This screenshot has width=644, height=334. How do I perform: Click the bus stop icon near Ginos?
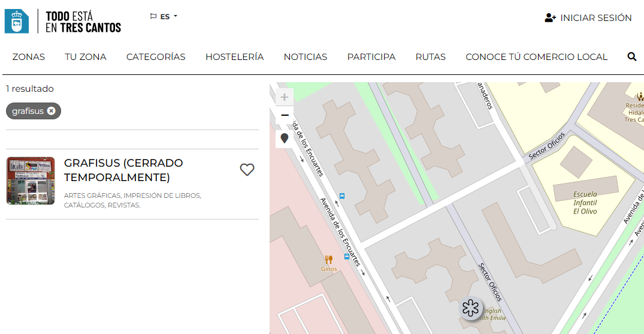(346, 257)
